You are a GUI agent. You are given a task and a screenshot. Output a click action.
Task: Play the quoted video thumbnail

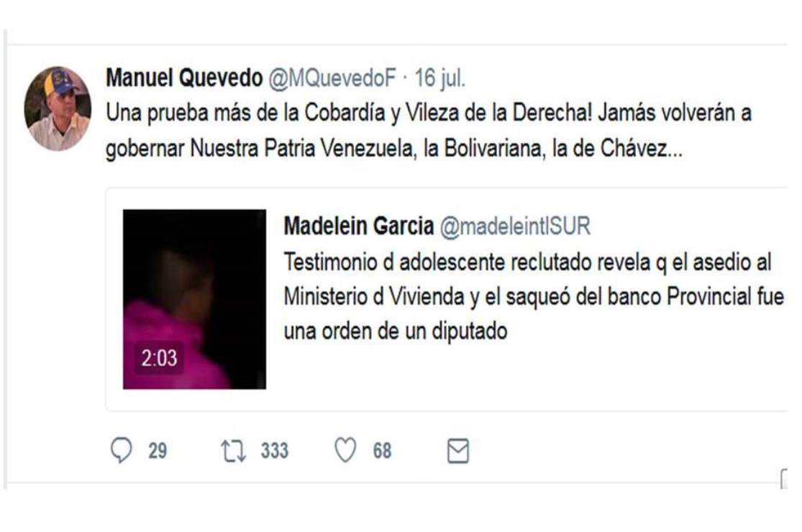(194, 299)
